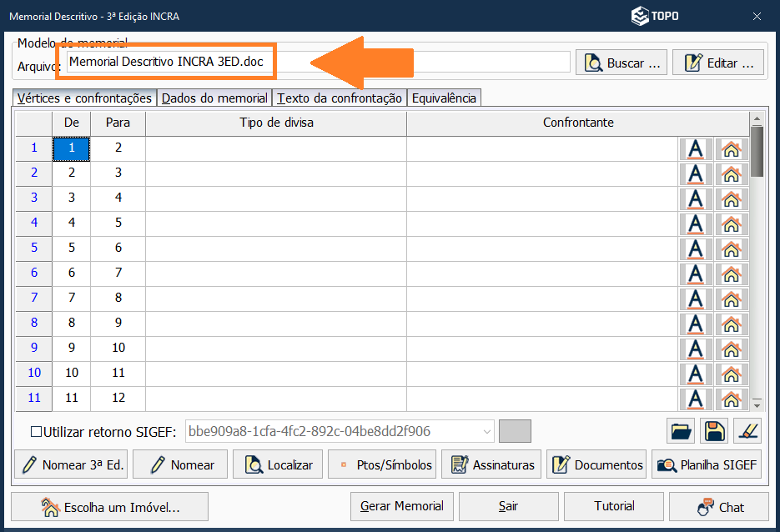Click the Tipo de divisa cell in row 3
This screenshot has width=780, height=532.
276,198
